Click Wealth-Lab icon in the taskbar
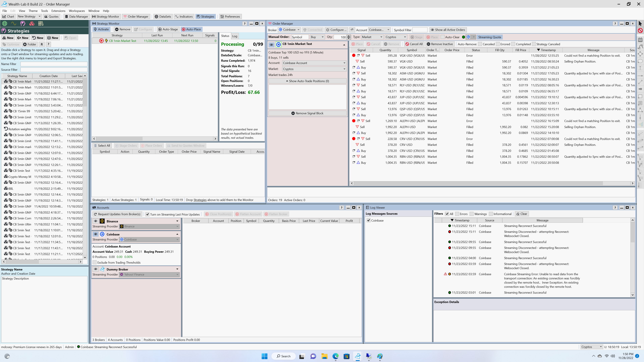Screen dimensions: 644x362 point(358,356)
